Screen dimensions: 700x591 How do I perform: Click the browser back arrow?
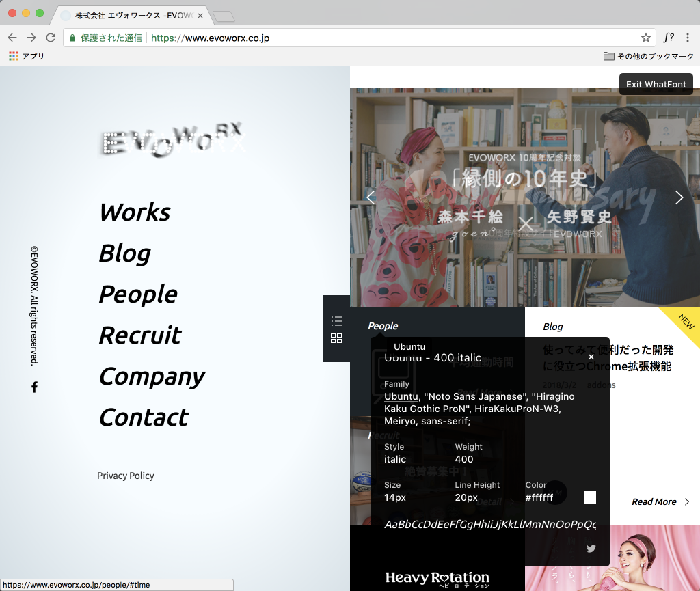pos(12,38)
